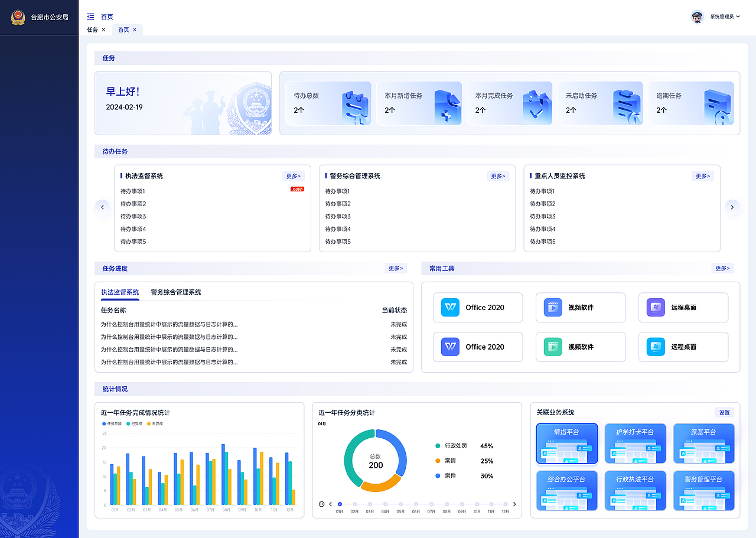Toggle 行政处罚 legend in donut chart

451,446
